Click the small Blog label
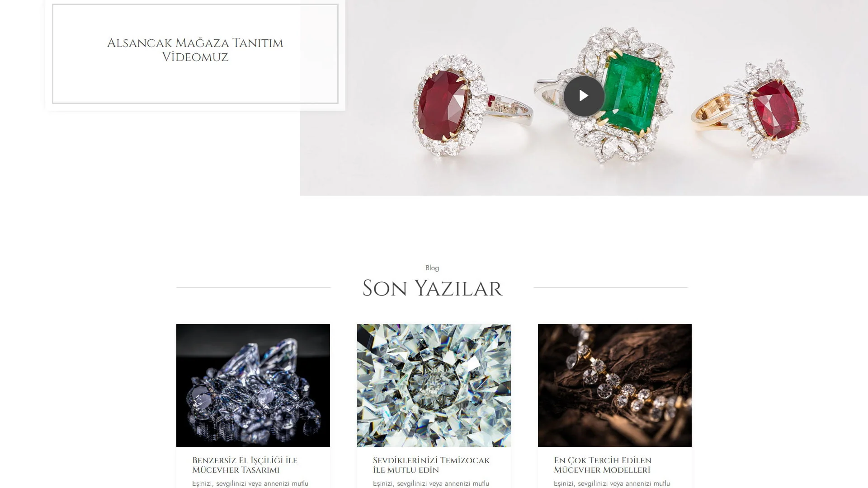The height and width of the screenshot is (488, 868). pos(432,268)
